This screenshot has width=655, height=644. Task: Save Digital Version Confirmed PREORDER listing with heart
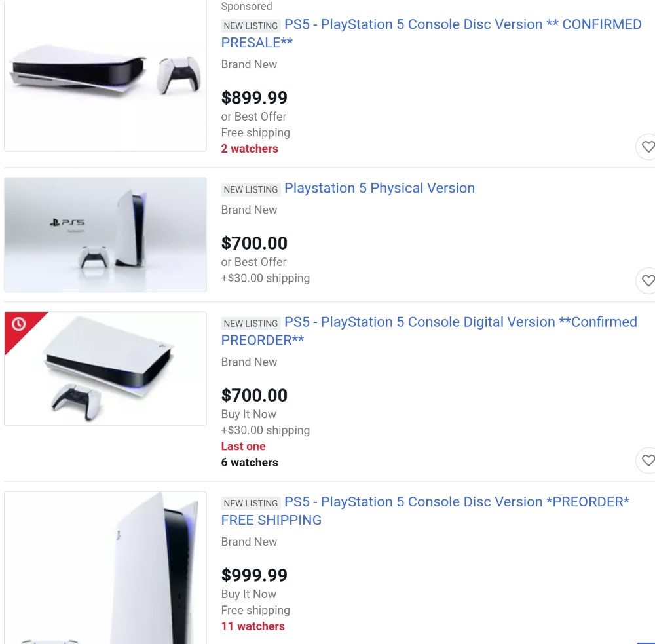646,461
